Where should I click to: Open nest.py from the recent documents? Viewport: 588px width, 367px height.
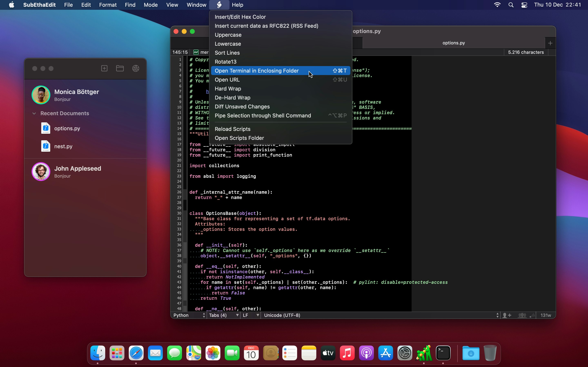click(x=63, y=146)
